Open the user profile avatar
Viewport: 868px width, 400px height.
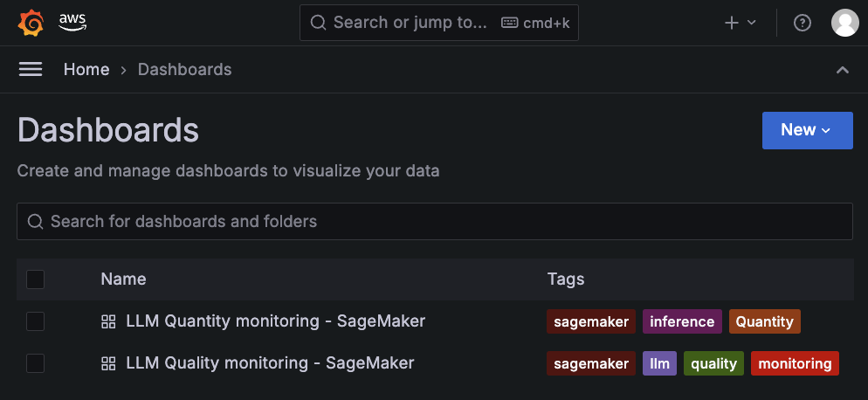pos(844,23)
